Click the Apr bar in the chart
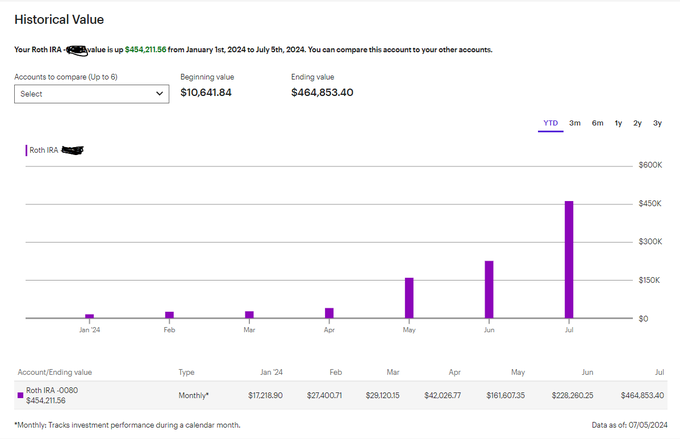The image size is (680, 439). coord(329,313)
